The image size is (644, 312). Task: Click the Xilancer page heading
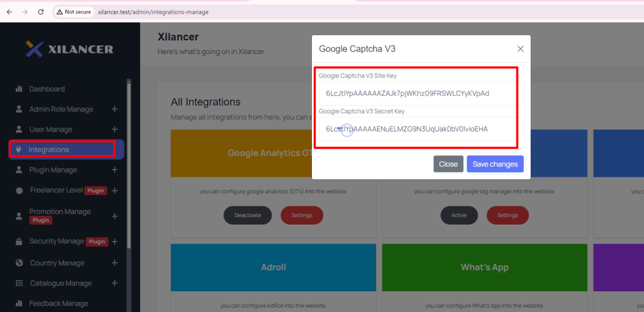(178, 37)
